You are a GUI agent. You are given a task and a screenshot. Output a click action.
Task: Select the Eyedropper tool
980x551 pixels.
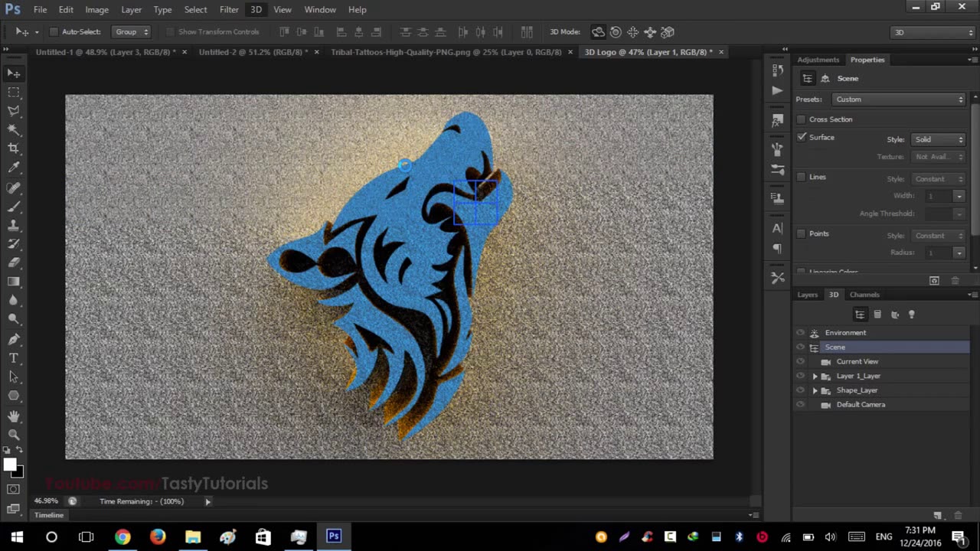[x=14, y=168]
